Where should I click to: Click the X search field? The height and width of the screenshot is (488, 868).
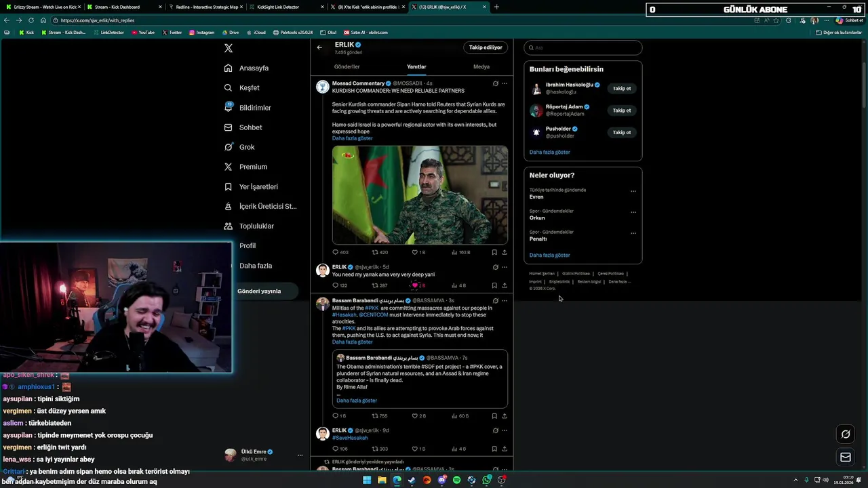pyautogui.click(x=583, y=47)
